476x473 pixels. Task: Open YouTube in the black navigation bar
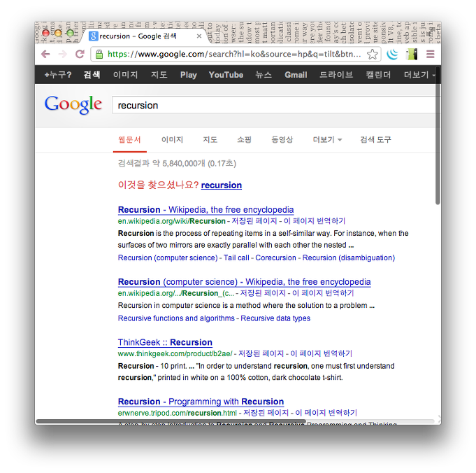[226, 75]
